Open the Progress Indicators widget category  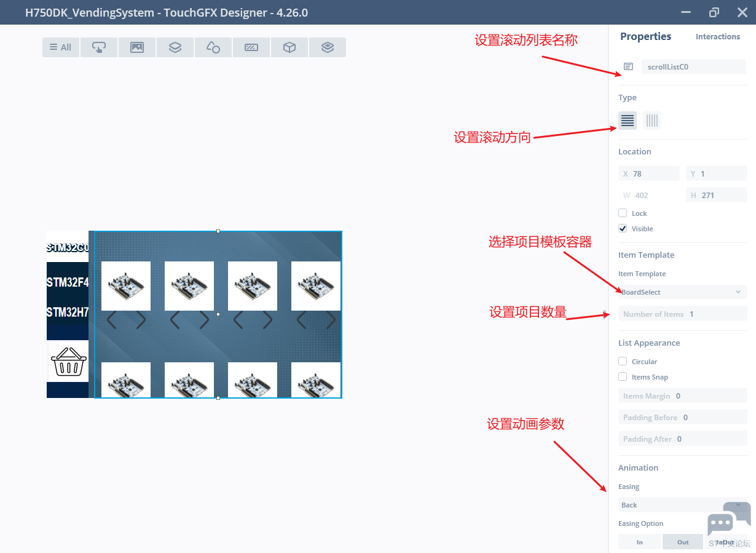point(251,47)
